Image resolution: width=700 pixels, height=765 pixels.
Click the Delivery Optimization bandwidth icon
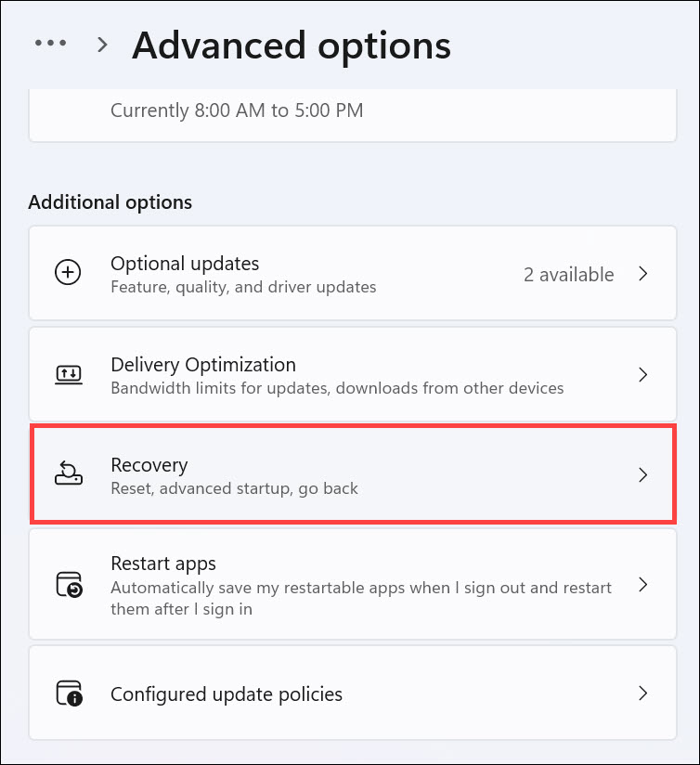[69, 374]
